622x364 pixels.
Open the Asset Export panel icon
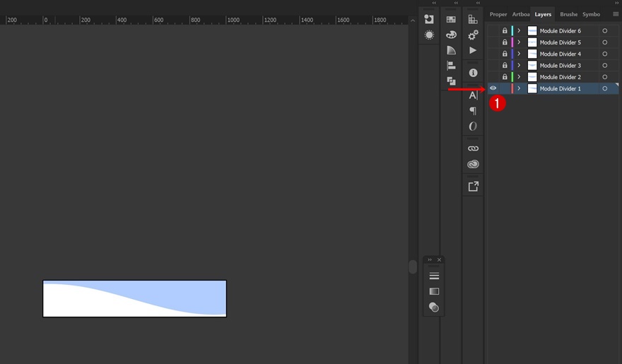473,187
